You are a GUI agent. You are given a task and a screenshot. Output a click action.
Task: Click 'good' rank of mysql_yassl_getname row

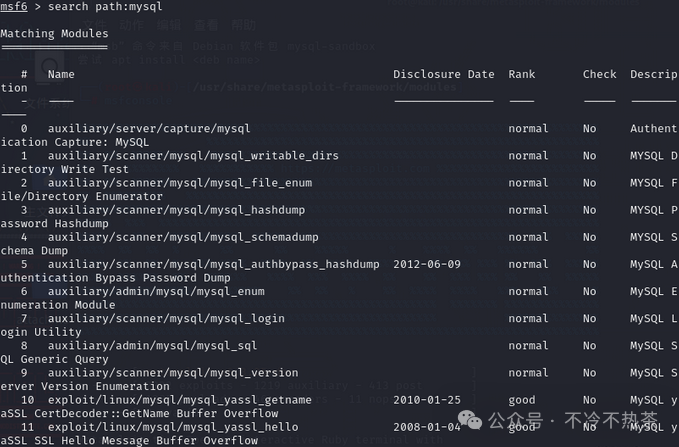522,400
